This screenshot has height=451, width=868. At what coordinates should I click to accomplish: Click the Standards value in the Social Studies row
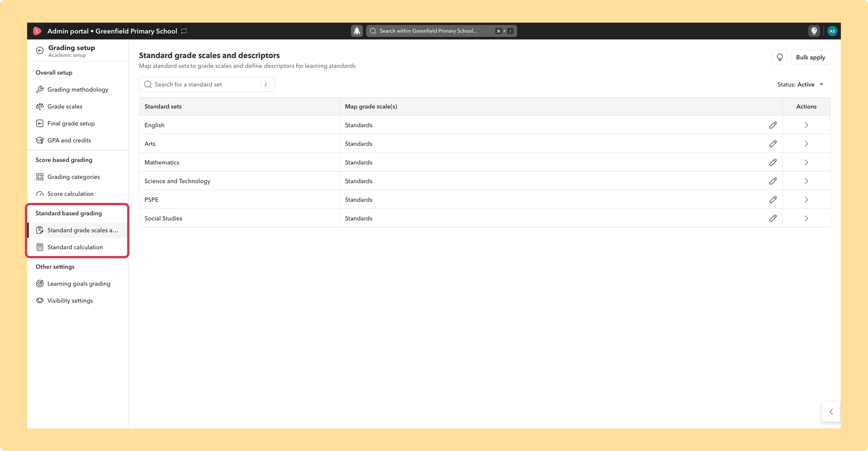click(x=359, y=218)
